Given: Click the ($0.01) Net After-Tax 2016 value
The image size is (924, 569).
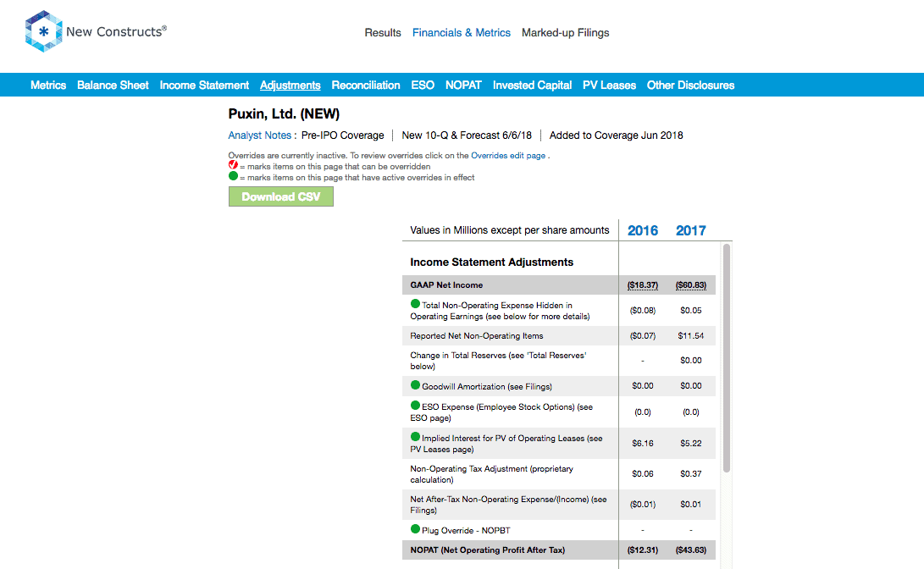Looking at the screenshot, I should (x=642, y=504).
